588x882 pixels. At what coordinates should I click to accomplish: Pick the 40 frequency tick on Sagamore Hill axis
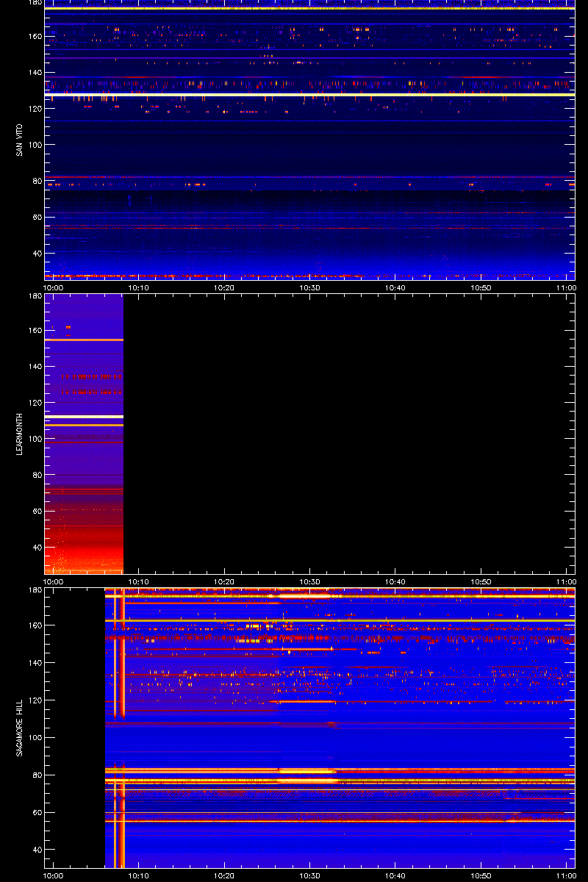[36, 850]
